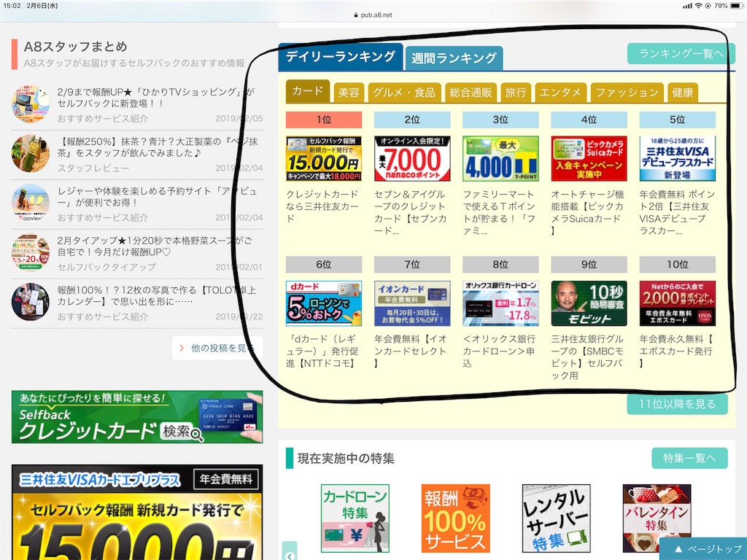Open the 年会費永久無料 エポスカード発行 link
The height and width of the screenshot is (560, 747).
[x=677, y=351]
